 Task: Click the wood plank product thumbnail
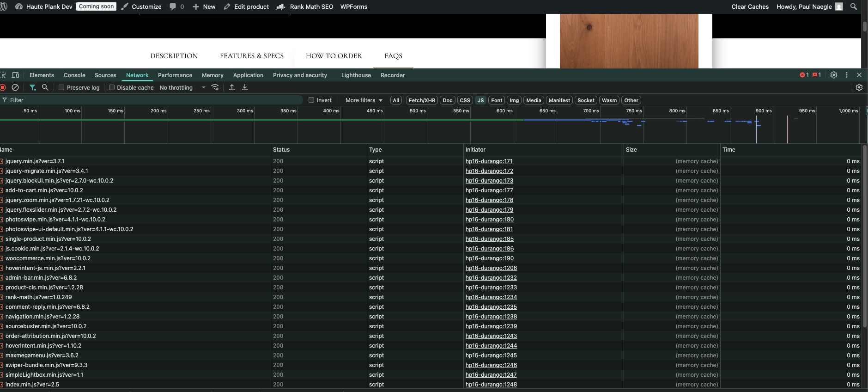[x=629, y=41]
